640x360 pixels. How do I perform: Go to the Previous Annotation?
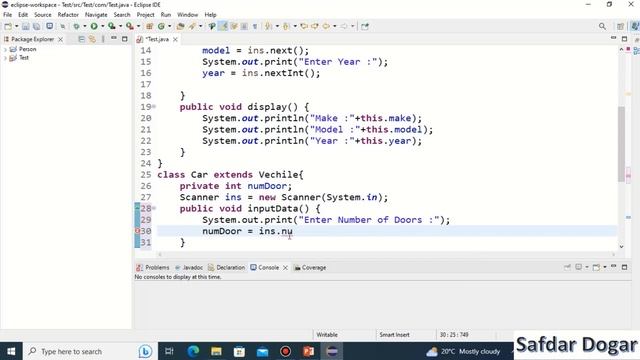tap(286, 26)
